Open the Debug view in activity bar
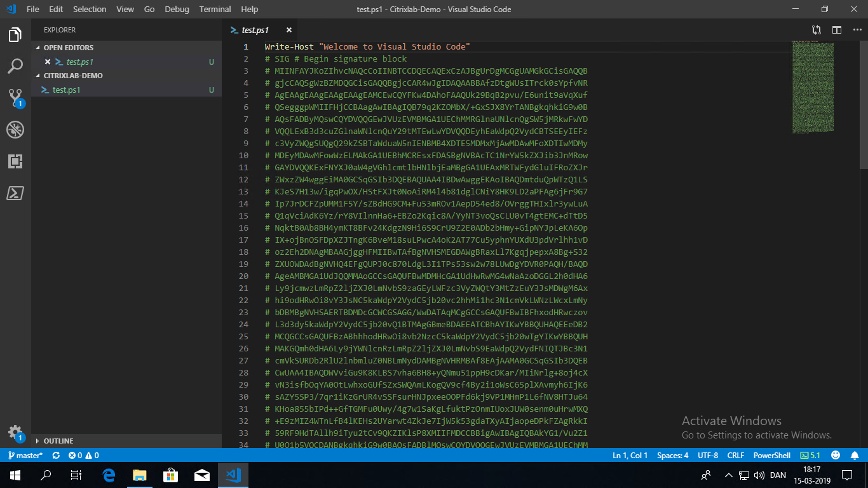This screenshot has width=868, height=488. tap(15, 130)
